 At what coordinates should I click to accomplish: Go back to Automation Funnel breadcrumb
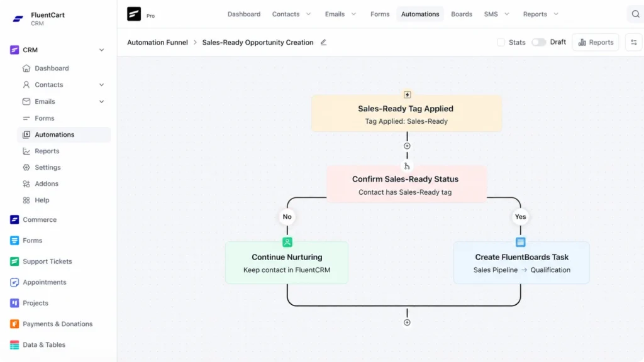click(x=157, y=42)
